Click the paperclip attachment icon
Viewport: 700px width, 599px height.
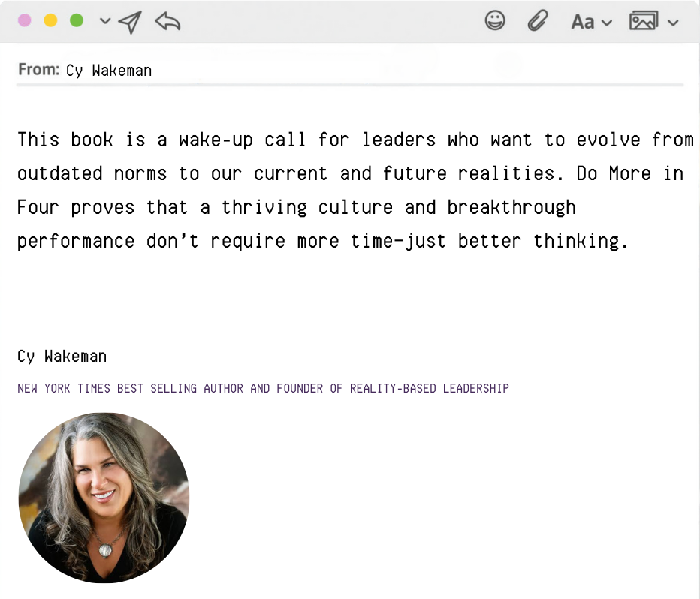(538, 20)
